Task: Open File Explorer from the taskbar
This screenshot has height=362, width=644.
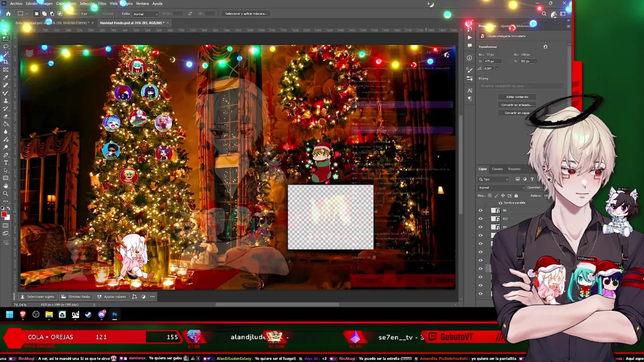Action: click(49, 315)
